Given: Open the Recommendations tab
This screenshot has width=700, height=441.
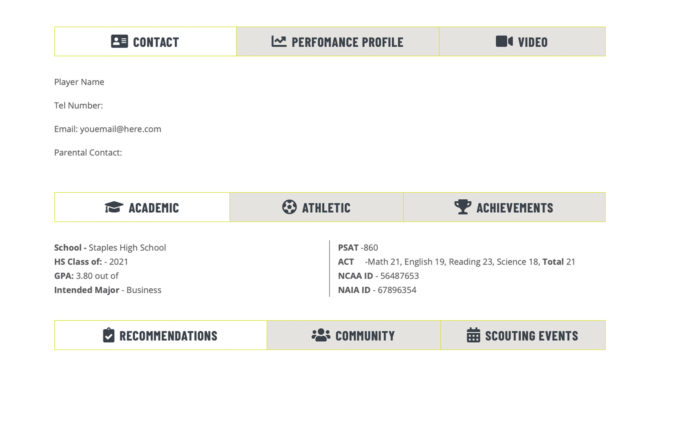Looking at the screenshot, I should pos(161,335).
